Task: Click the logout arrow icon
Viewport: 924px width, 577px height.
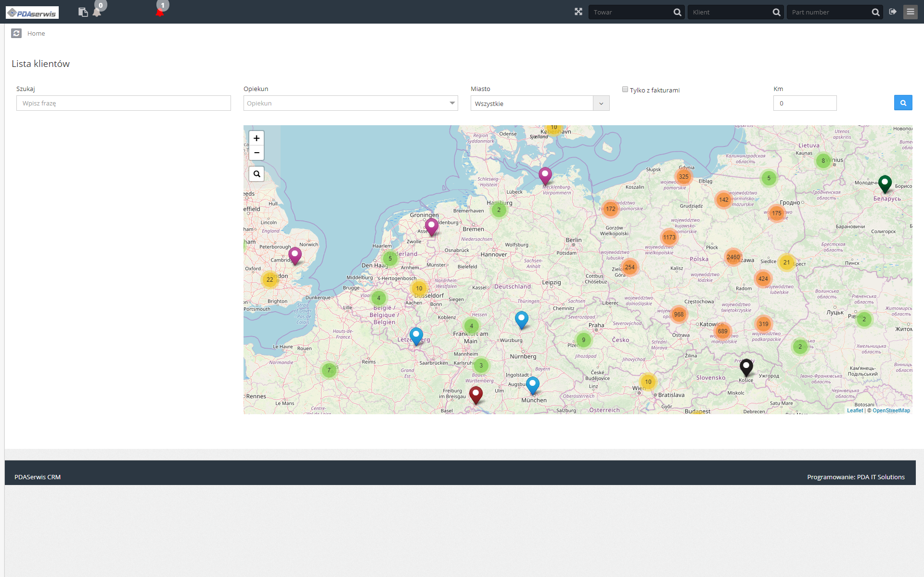Action: coord(893,12)
